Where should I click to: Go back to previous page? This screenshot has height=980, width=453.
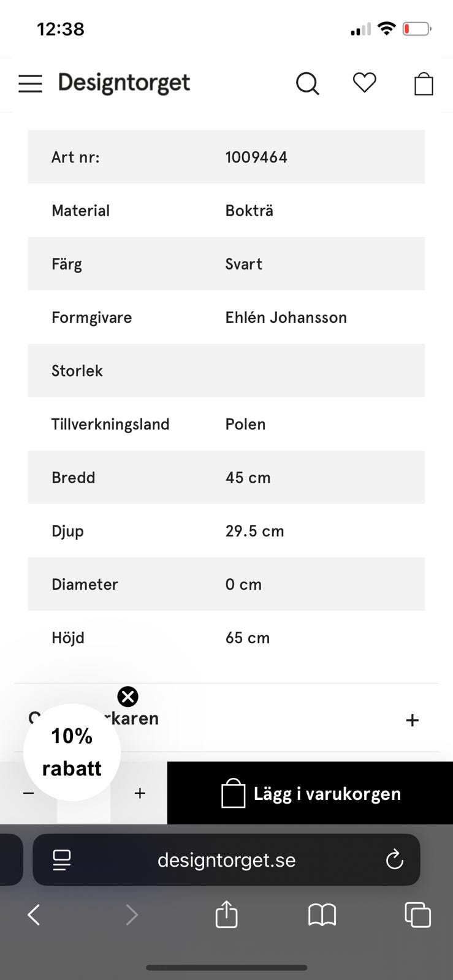coord(34,915)
